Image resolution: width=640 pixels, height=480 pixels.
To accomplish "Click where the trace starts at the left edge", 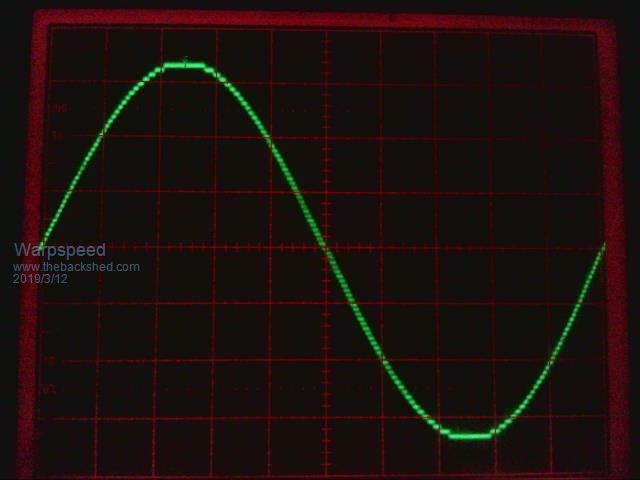I will pos(42,245).
